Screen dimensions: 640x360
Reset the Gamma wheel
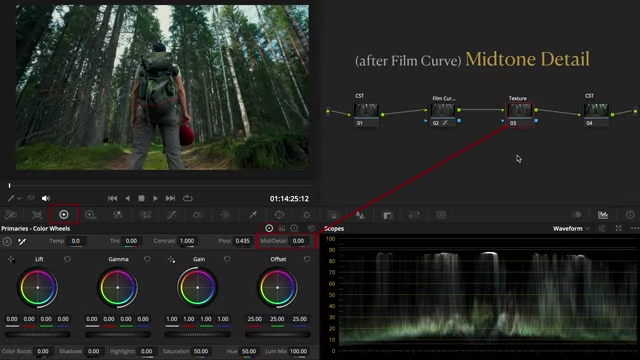147,259
